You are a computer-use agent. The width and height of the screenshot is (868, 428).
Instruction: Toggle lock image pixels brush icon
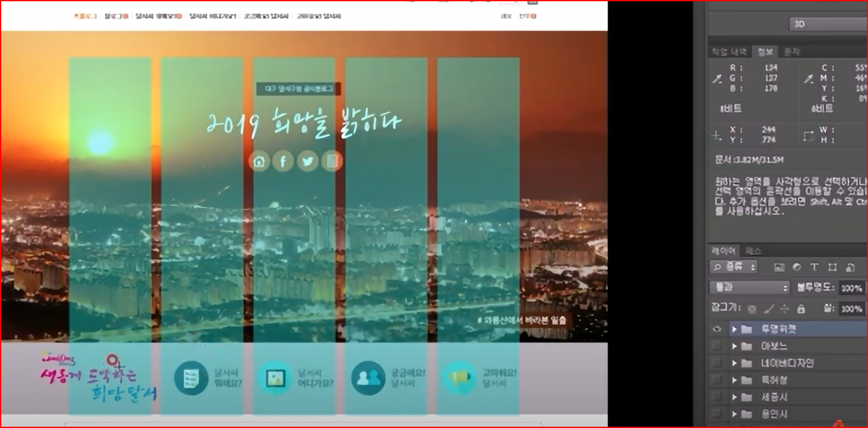tap(769, 309)
